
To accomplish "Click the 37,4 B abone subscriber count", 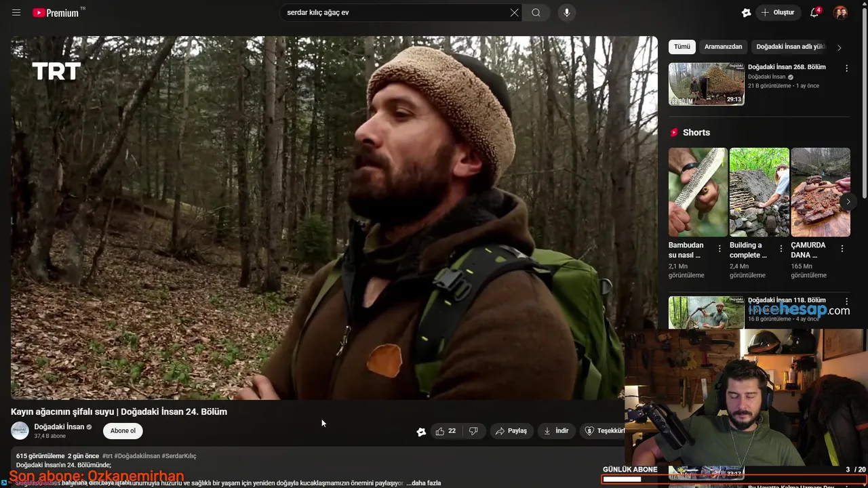I will pos(50,436).
